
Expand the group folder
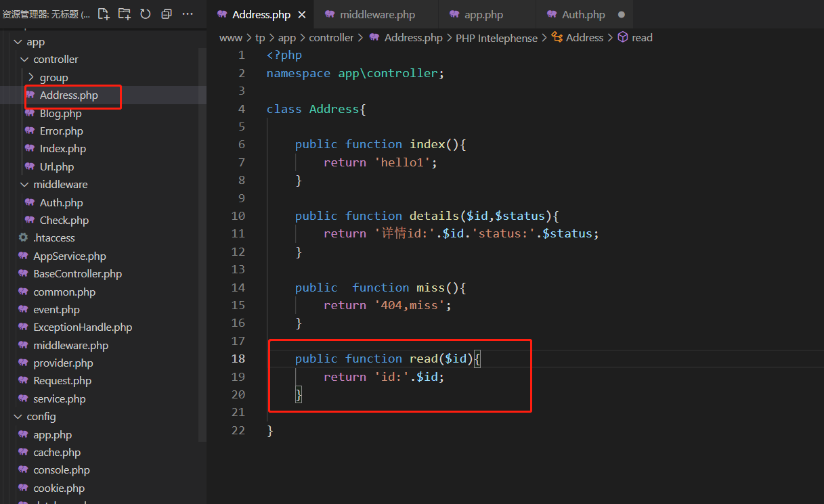tap(102, 77)
